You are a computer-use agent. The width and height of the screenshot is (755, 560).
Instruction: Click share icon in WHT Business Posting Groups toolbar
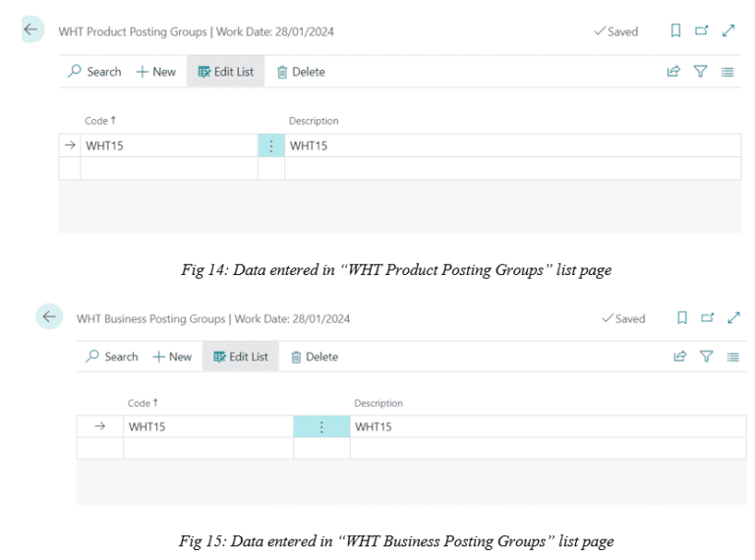[680, 357]
